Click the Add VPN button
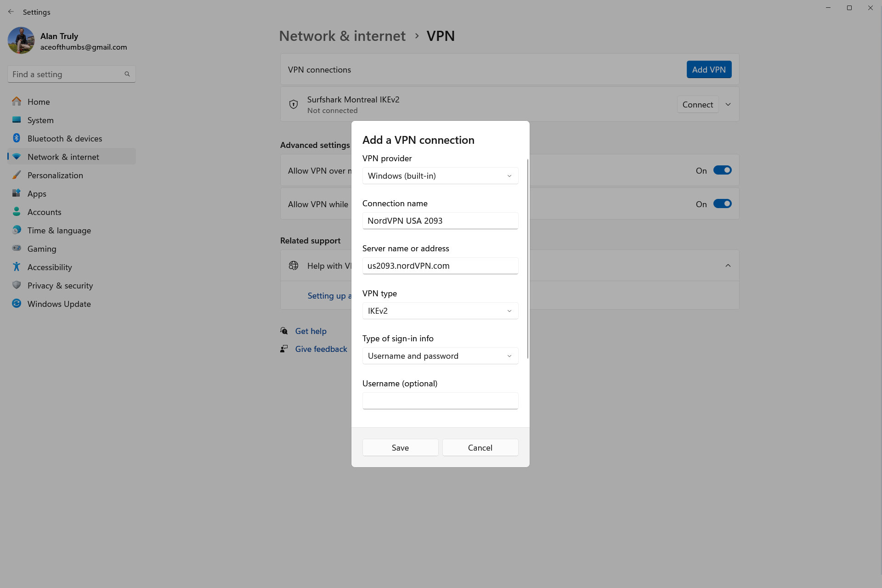882x588 pixels. pyautogui.click(x=709, y=69)
